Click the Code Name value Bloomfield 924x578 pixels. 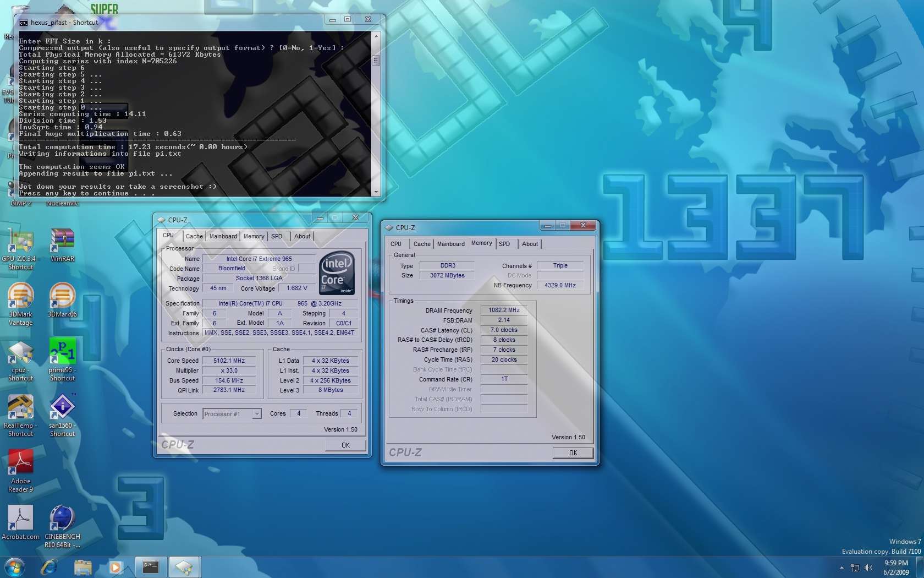pyautogui.click(x=232, y=269)
